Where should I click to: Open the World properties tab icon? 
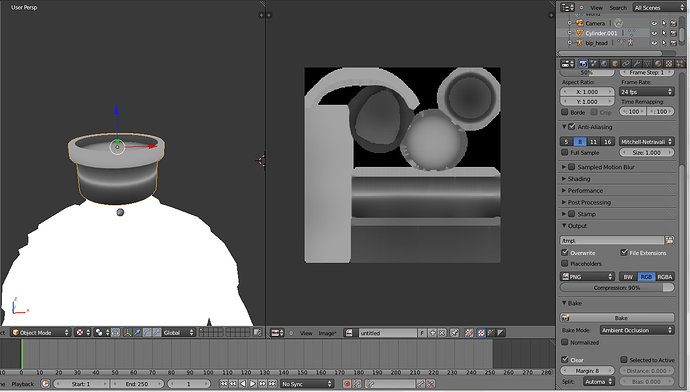(x=604, y=64)
